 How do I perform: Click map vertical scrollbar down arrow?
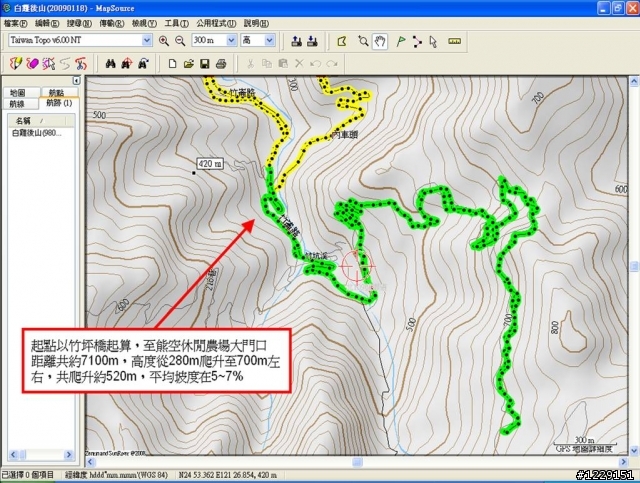point(633,451)
